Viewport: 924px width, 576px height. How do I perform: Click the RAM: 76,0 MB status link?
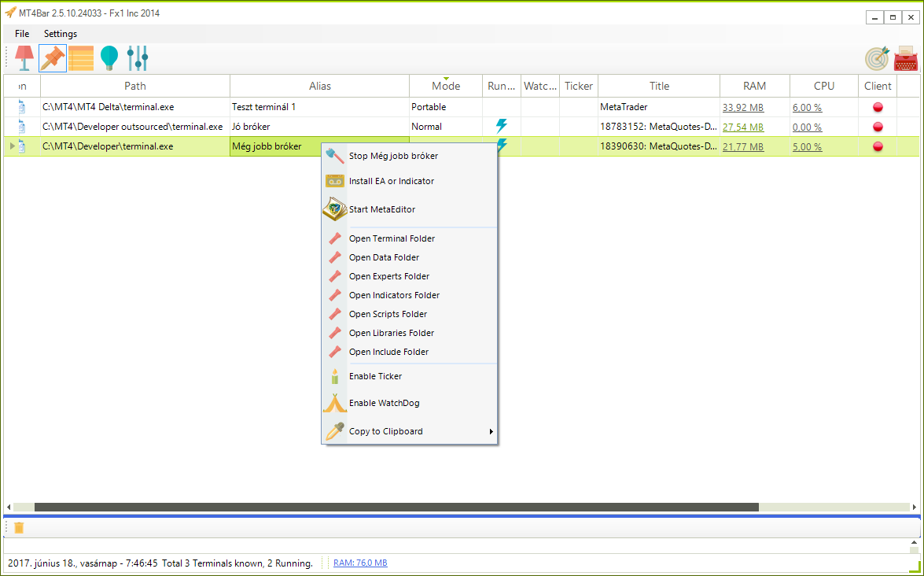click(360, 563)
